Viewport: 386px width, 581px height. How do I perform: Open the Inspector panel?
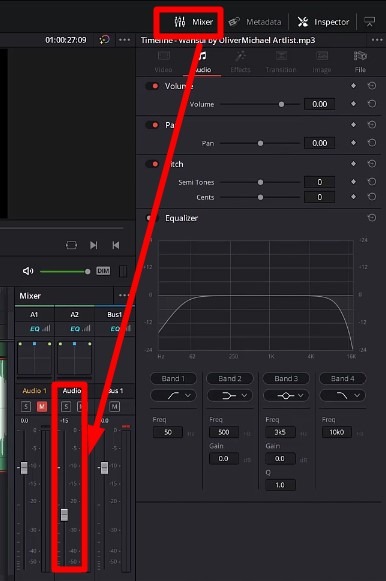(323, 22)
